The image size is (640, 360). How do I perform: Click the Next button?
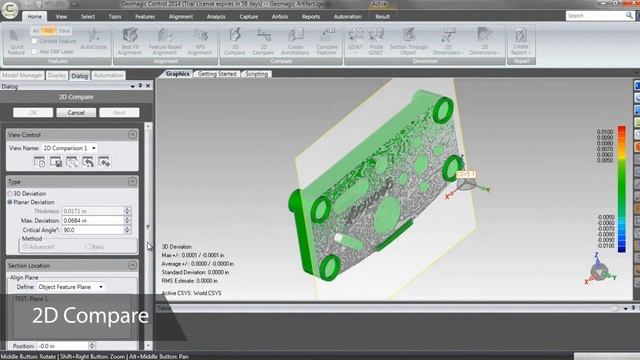(119, 113)
